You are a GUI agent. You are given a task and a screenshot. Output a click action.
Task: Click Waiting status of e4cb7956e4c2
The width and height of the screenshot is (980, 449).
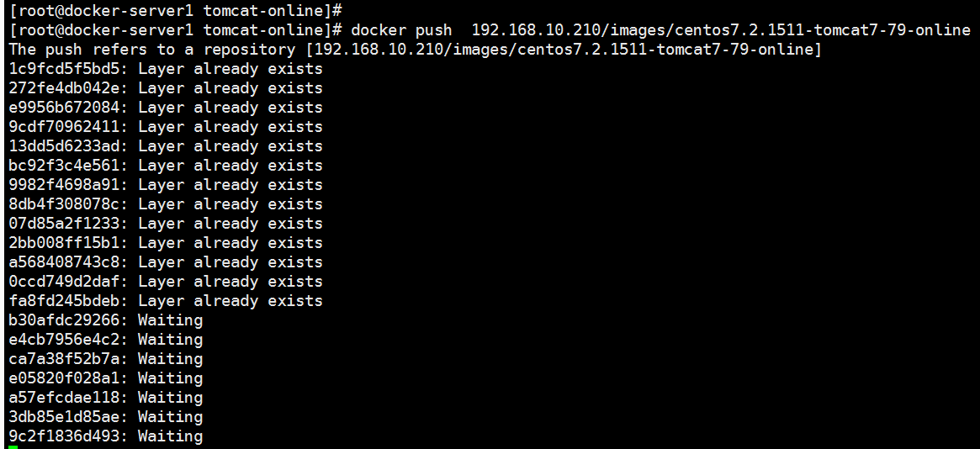(170, 340)
